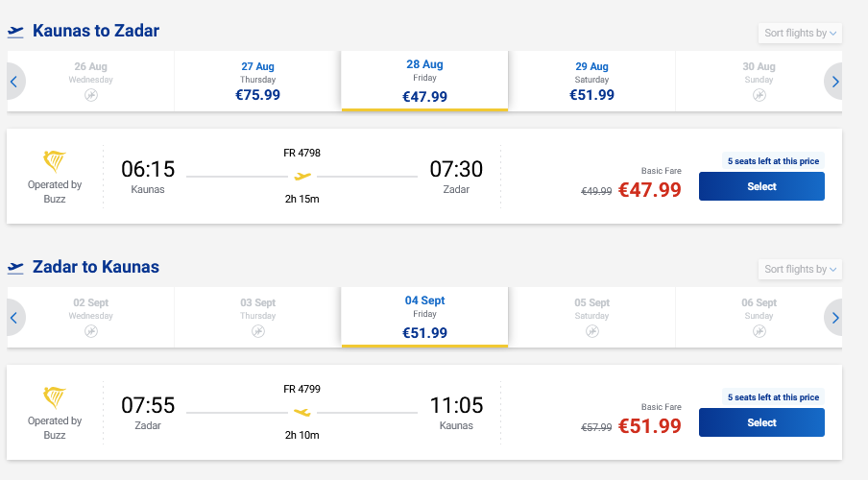
Task: Click the yellow plane icon under FR 4799
Action: click(302, 412)
